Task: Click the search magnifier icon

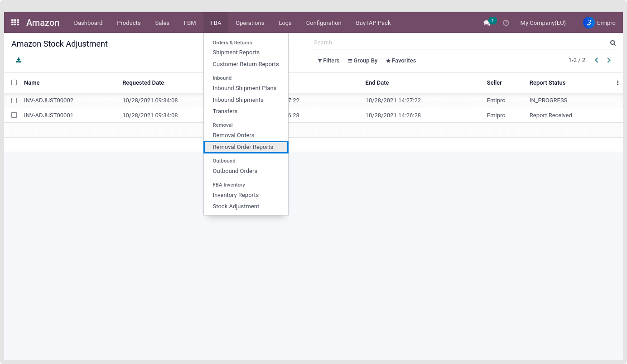Action: [613, 43]
